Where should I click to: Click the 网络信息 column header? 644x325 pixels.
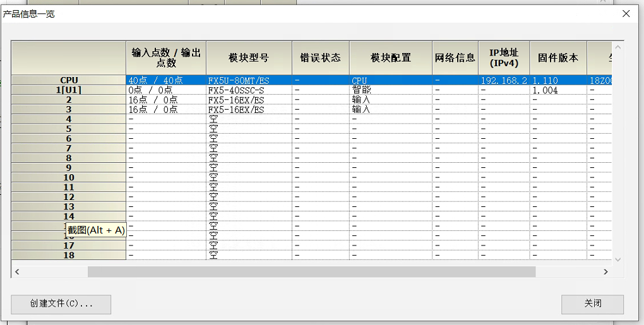455,58
